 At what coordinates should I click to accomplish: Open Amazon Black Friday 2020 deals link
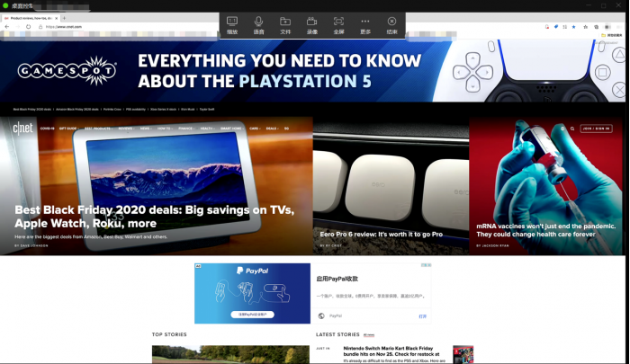pos(77,109)
